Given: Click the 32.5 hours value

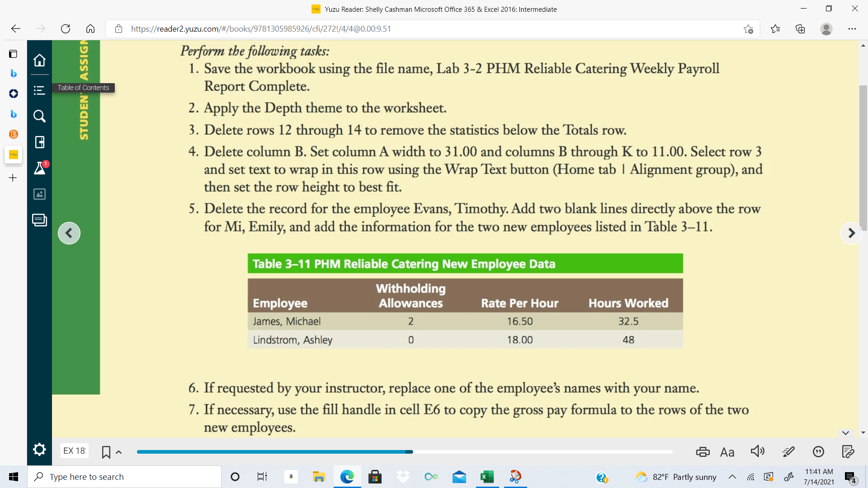Looking at the screenshot, I should 628,321.
